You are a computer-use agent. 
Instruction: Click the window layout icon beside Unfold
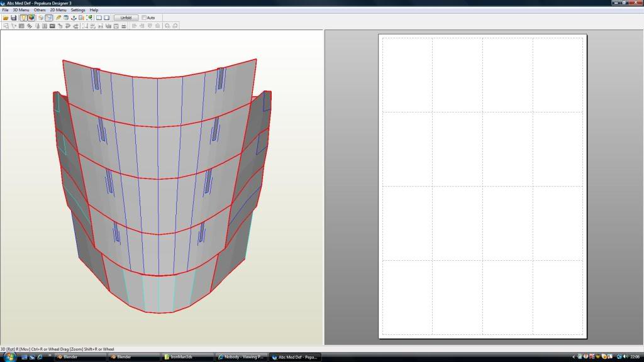pos(107,18)
